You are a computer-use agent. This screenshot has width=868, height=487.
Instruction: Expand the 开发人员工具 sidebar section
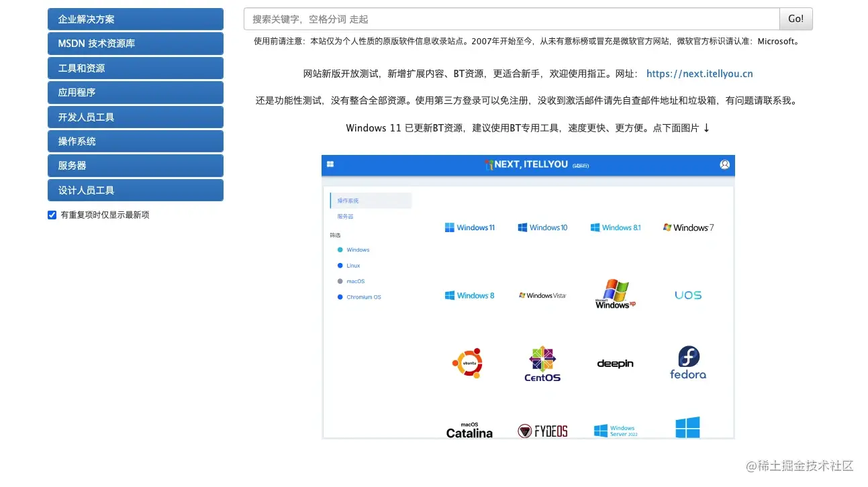[x=135, y=117]
